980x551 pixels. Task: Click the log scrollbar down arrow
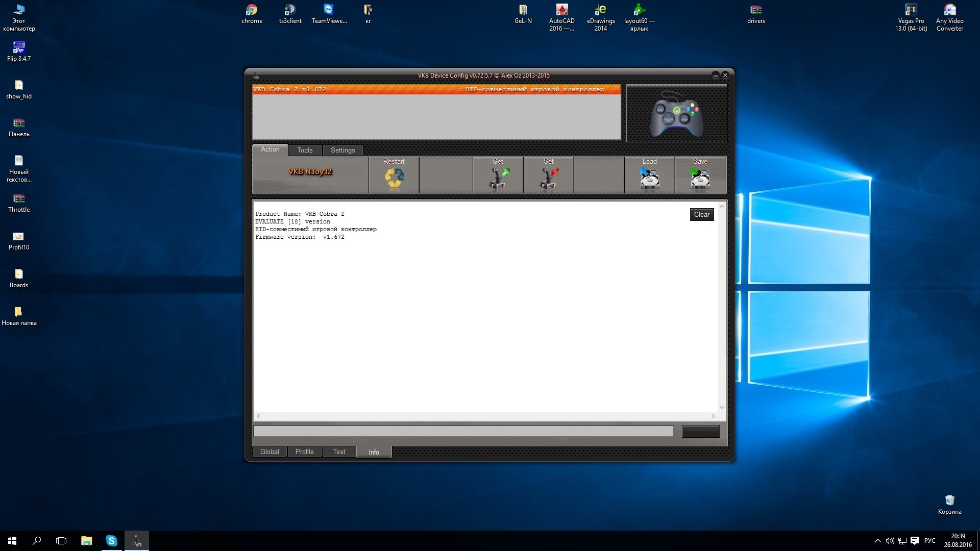[722, 407]
